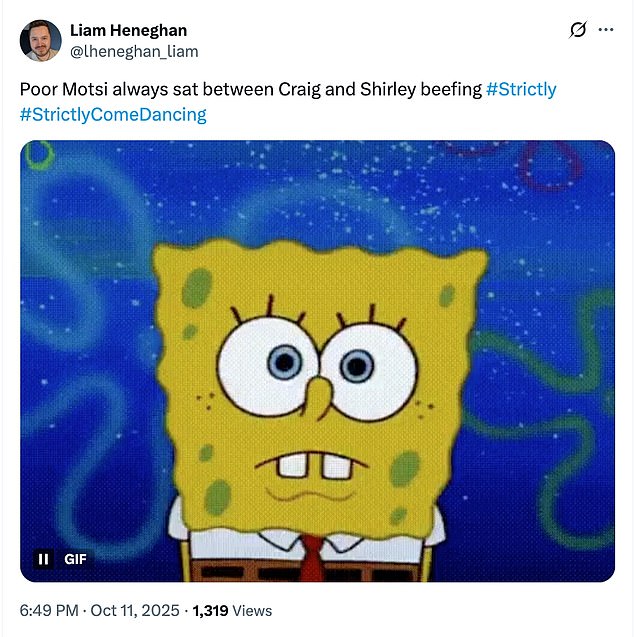This screenshot has height=637, width=634.
Task: Click the GIF badge label
Action: tap(75, 559)
